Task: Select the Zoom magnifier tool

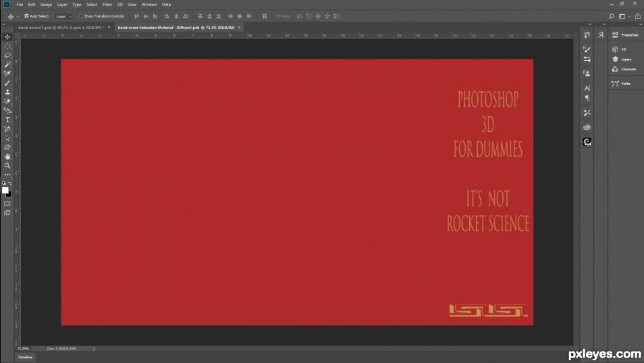Action: click(x=7, y=166)
